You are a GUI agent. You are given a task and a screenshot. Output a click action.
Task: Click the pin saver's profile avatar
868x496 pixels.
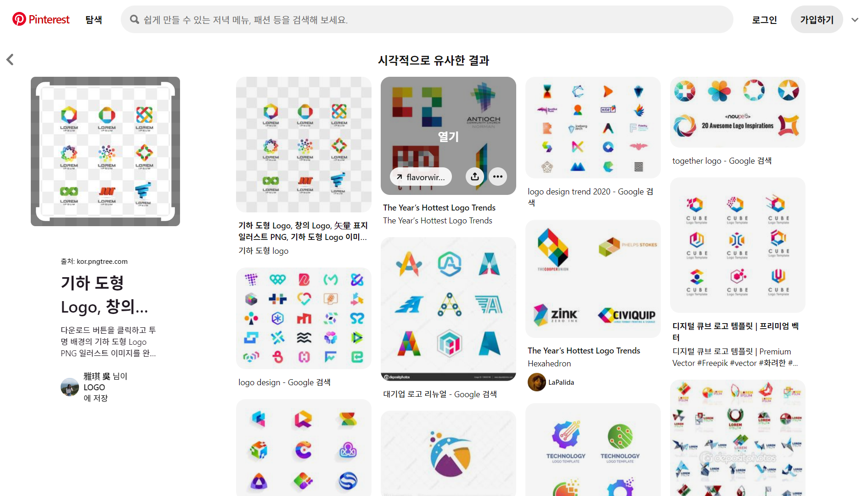pyautogui.click(x=70, y=387)
